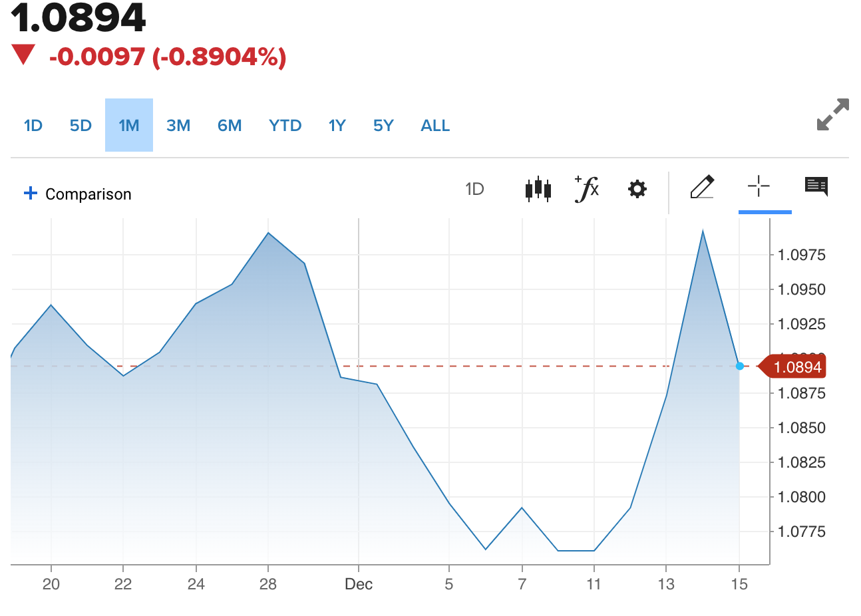Select the pencil drawing tool
This screenshot has height=616, width=861.
[x=702, y=188]
